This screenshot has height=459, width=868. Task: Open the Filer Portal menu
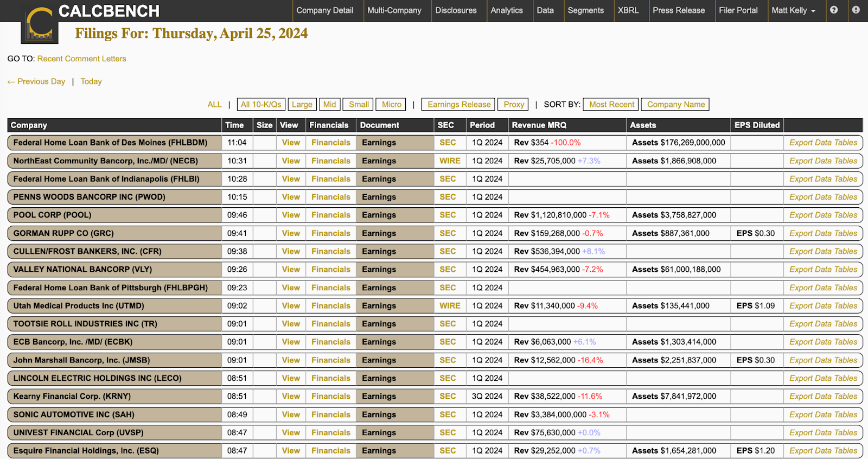tap(738, 10)
